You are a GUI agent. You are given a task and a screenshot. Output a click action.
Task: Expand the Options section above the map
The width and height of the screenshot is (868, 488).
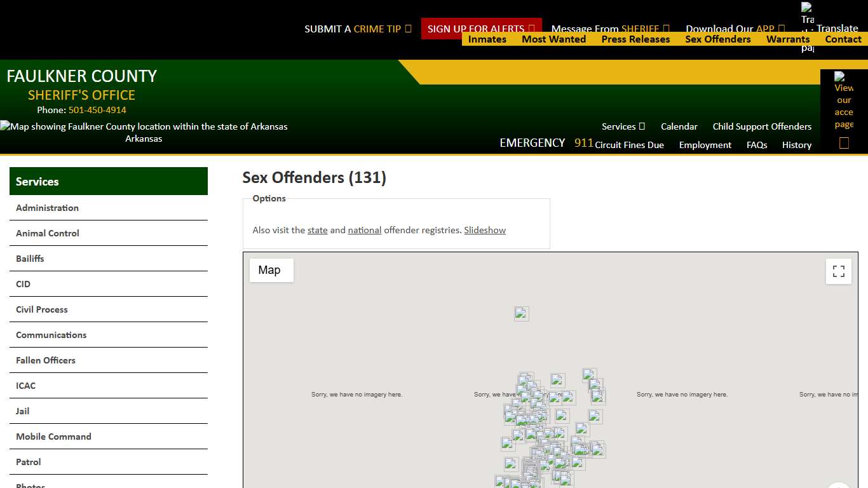coord(268,198)
